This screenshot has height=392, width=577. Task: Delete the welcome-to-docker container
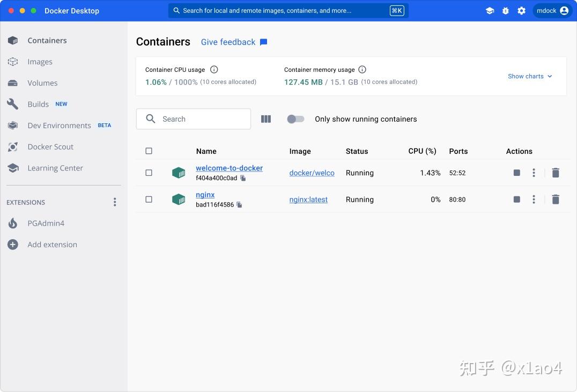point(556,173)
